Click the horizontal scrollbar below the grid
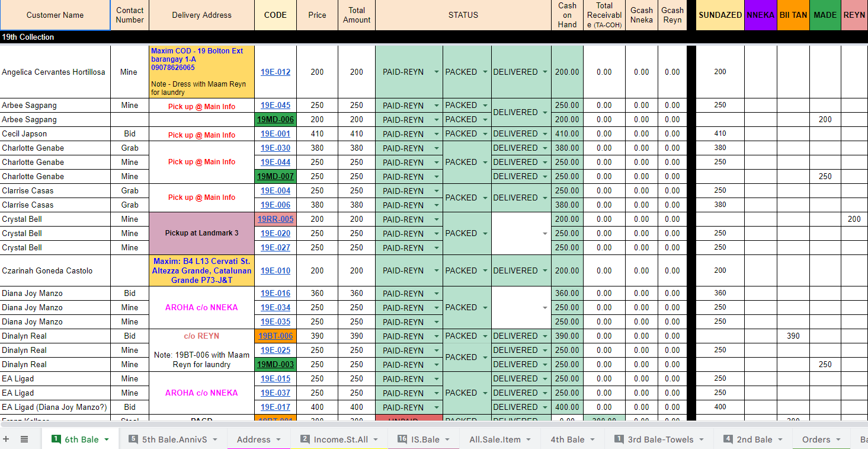The height and width of the screenshot is (449, 868). tap(434, 425)
